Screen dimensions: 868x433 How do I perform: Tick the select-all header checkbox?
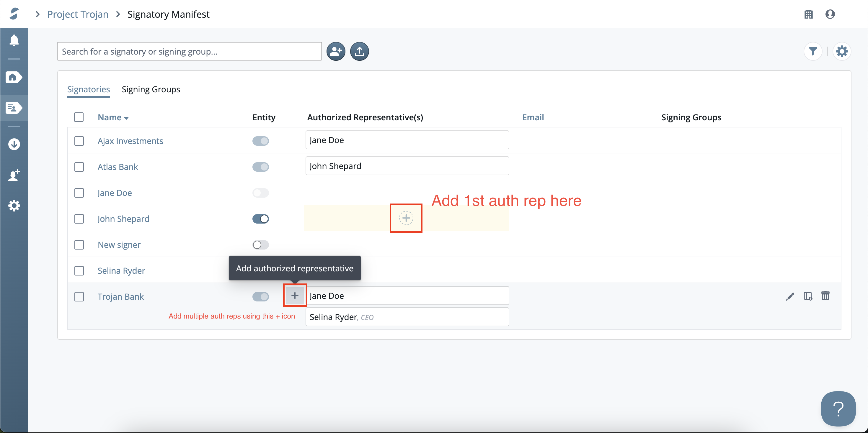(79, 117)
